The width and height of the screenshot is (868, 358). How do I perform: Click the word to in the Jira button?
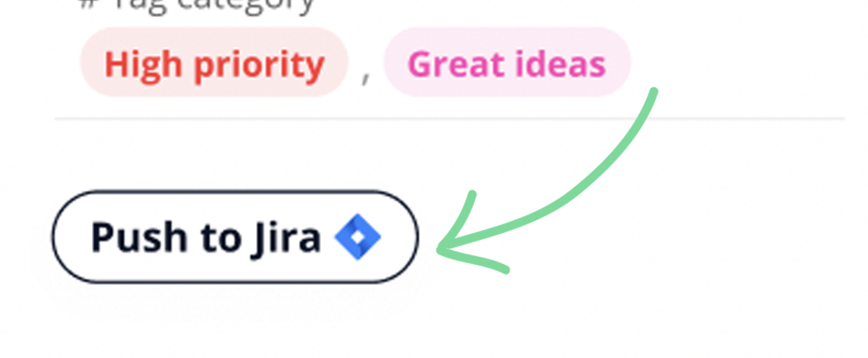pos(221,238)
